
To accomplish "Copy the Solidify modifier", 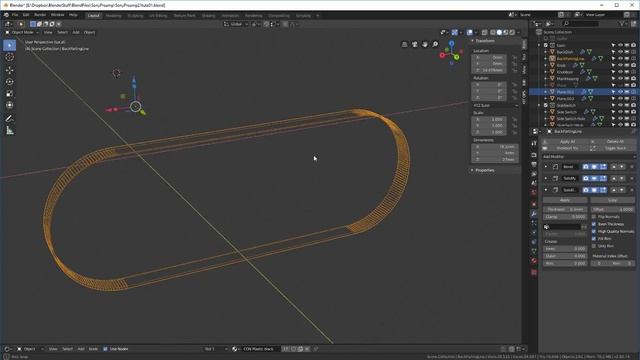I will coord(612,200).
